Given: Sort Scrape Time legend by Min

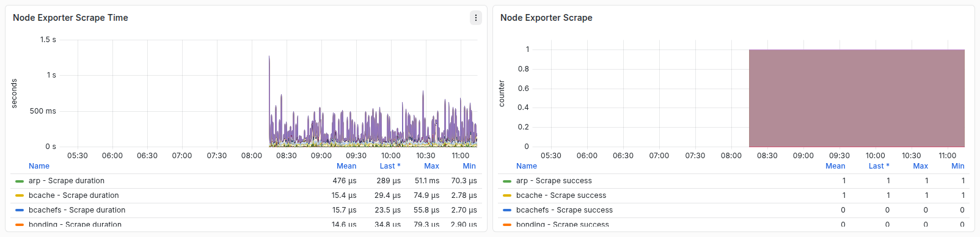Looking at the screenshot, I should pyautogui.click(x=469, y=166).
